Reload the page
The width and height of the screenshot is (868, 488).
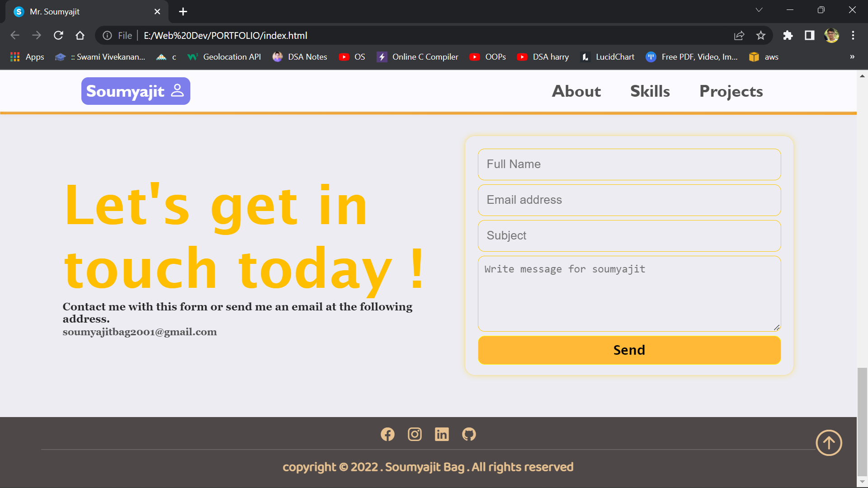click(x=58, y=35)
